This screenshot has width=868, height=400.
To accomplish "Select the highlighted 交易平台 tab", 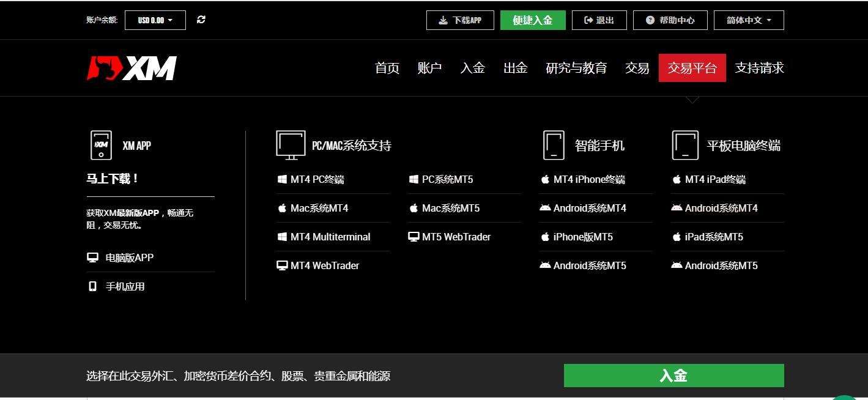I will 692,68.
